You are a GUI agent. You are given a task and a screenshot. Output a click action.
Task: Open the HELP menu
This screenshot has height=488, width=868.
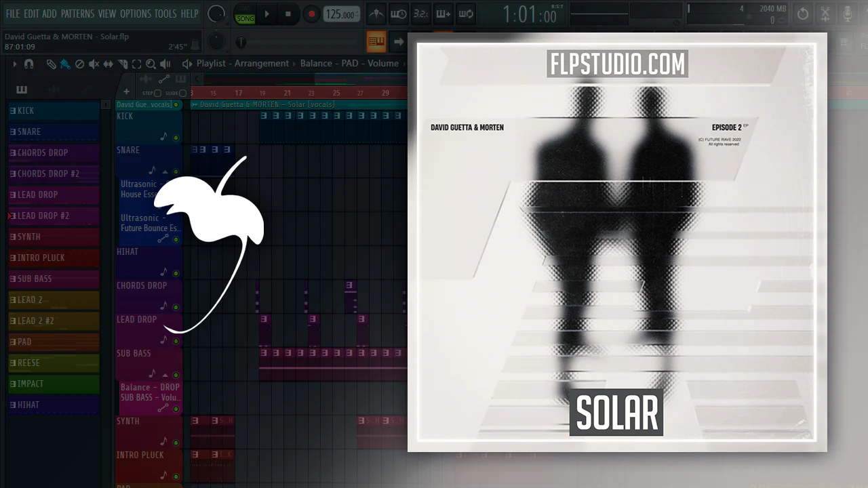coord(189,14)
